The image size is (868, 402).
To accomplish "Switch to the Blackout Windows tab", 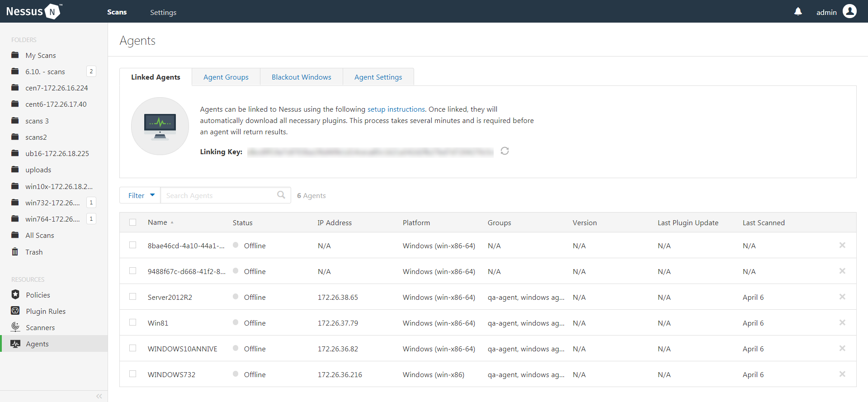I will [x=302, y=77].
